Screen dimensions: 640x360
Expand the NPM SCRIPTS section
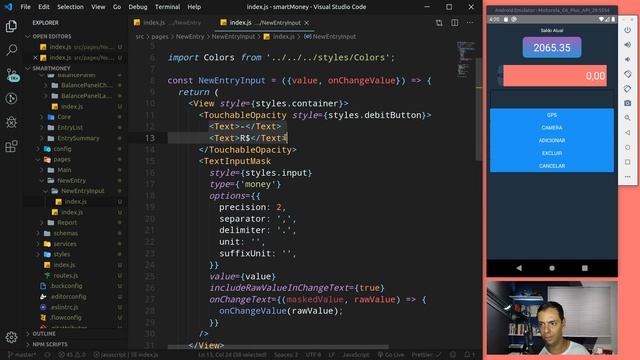point(50,344)
